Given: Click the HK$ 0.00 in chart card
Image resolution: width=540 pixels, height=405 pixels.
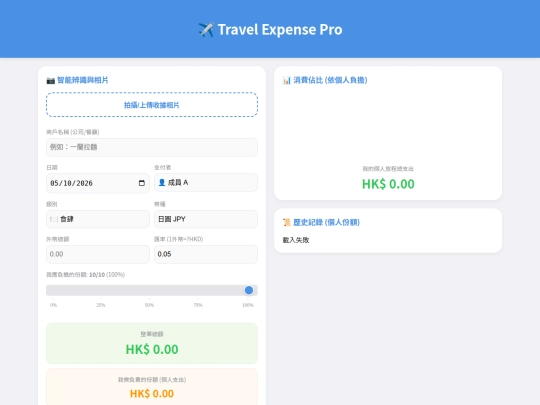Looking at the screenshot, I should pos(388,184).
